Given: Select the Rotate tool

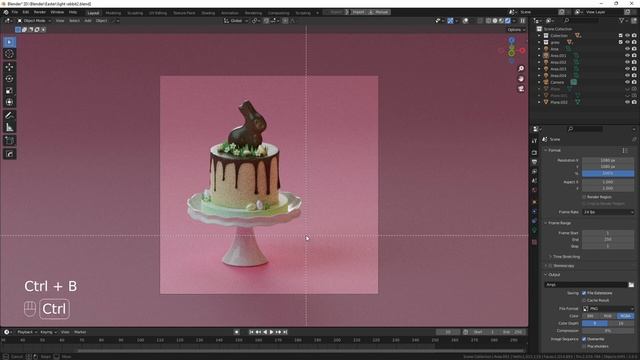Looking at the screenshot, I should click(9, 79).
